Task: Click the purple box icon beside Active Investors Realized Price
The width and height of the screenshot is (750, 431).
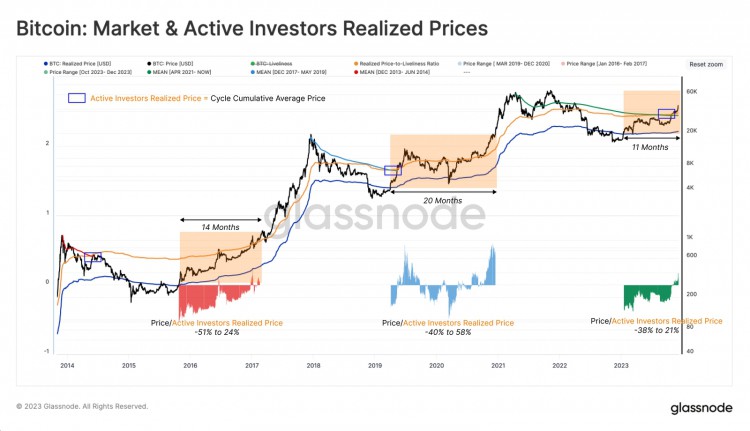Action: coord(77,98)
